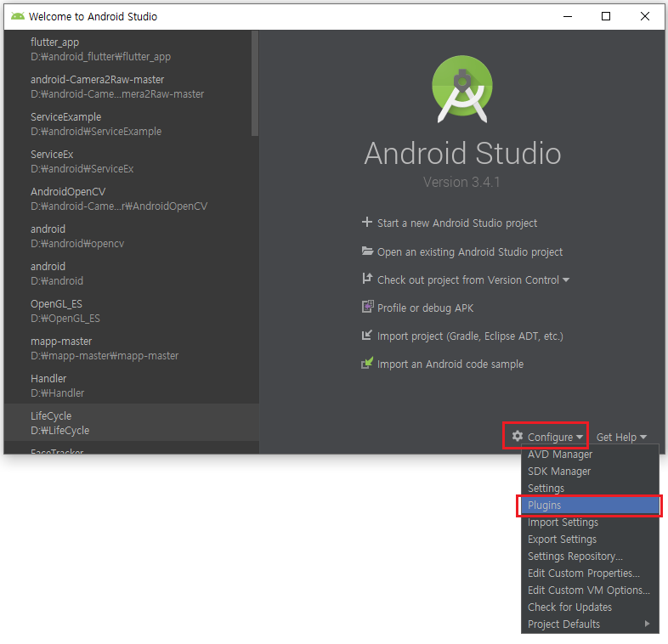Click the Android icon in title bar
The height and width of the screenshot is (644, 668).
[18, 16]
